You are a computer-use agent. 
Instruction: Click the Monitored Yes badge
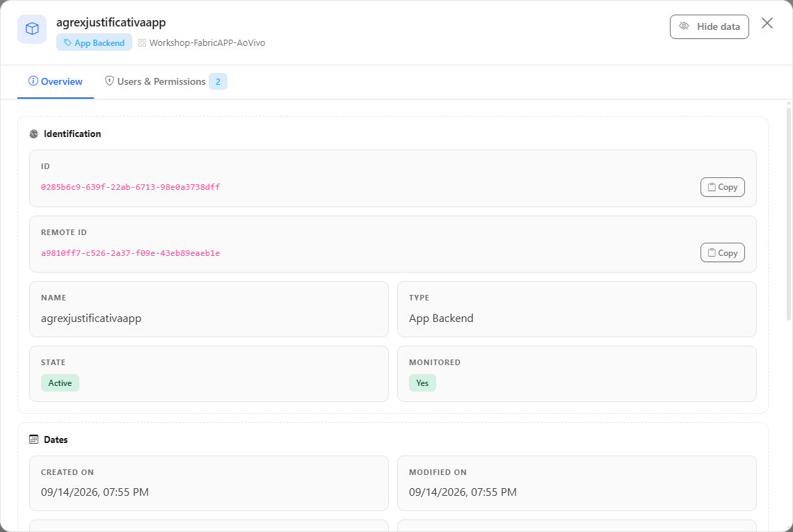point(422,382)
